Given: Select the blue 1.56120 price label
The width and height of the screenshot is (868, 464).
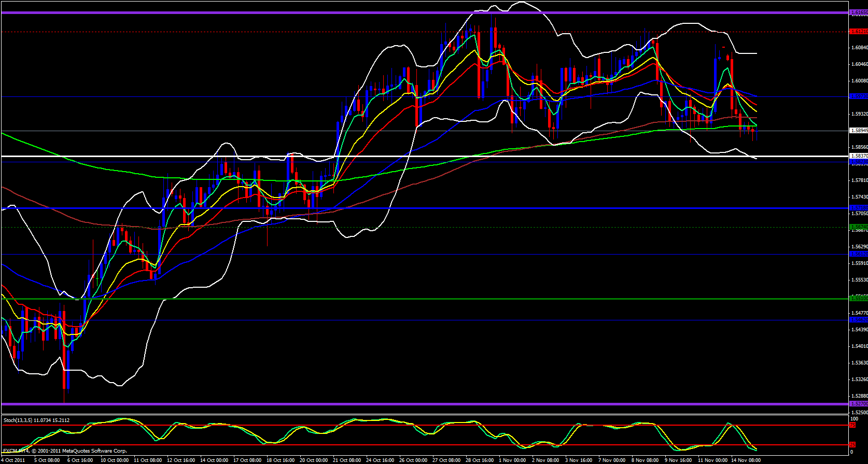Looking at the screenshot, I should [x=858, y=254].
